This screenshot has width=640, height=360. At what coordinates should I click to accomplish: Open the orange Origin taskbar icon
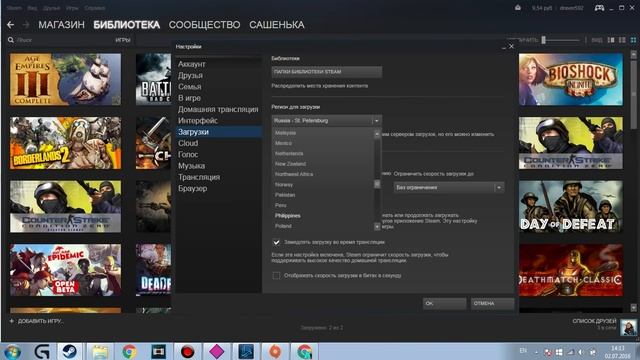[x=275, y=351]
